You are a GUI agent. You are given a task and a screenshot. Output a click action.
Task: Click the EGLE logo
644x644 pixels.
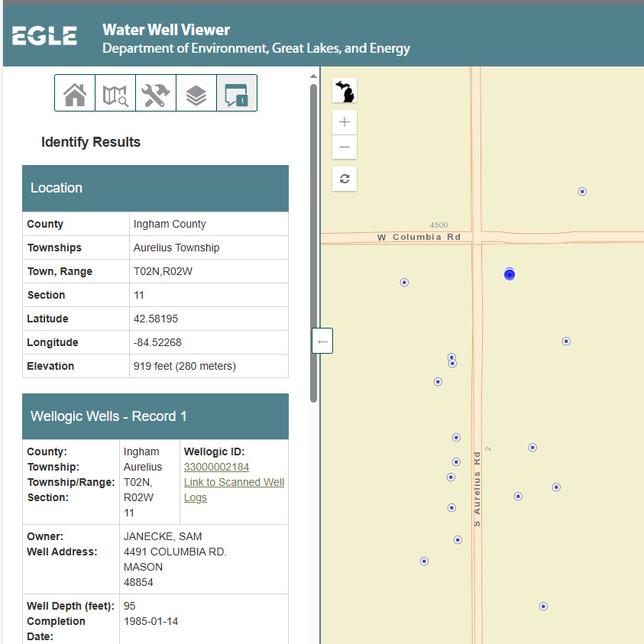[x=44, y=36]
